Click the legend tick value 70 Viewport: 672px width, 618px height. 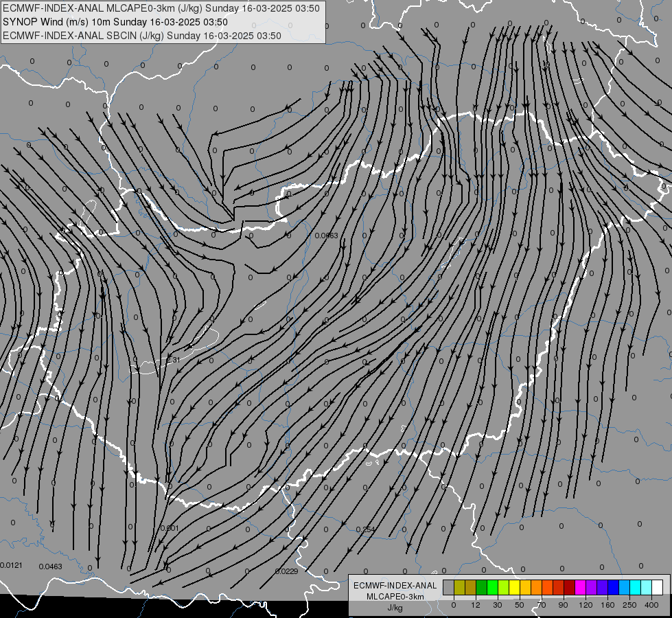tap(542, 605)
